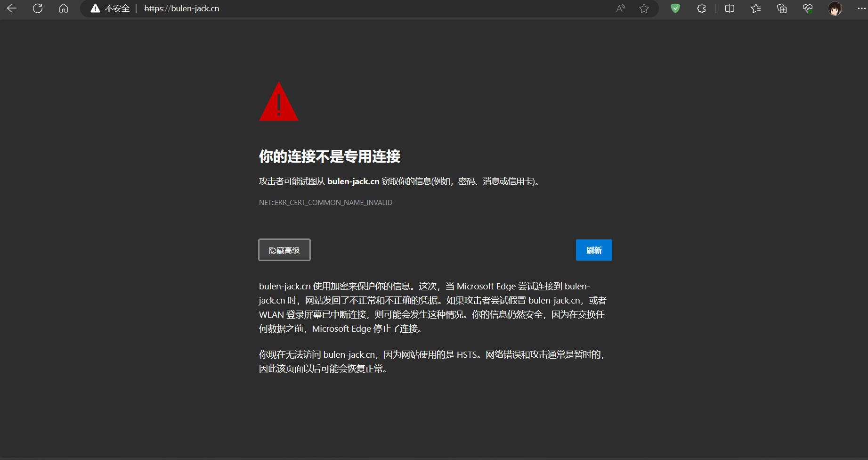The width and height of the screenshot is (868, 460).
Task: Click the 不安全 label in the address bar
Action: tap(117, 8)
